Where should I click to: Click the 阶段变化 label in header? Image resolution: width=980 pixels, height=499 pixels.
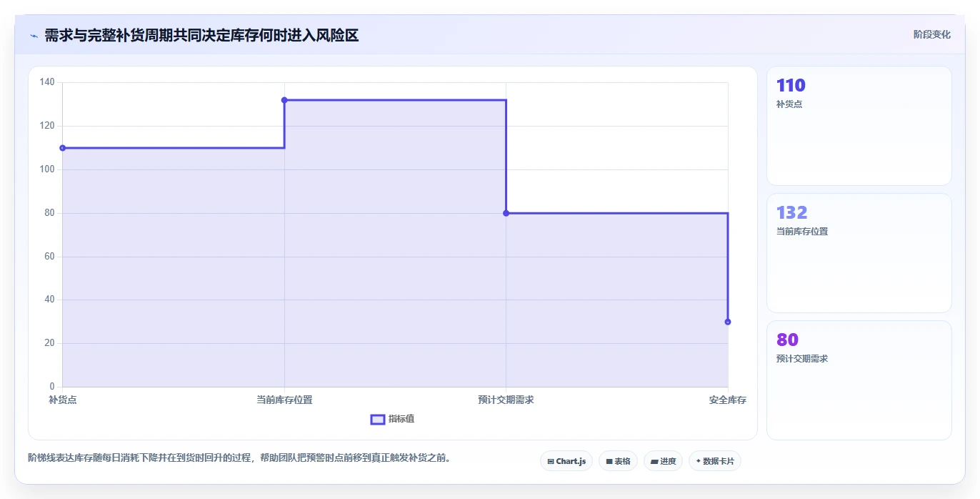tap(932, 34)
